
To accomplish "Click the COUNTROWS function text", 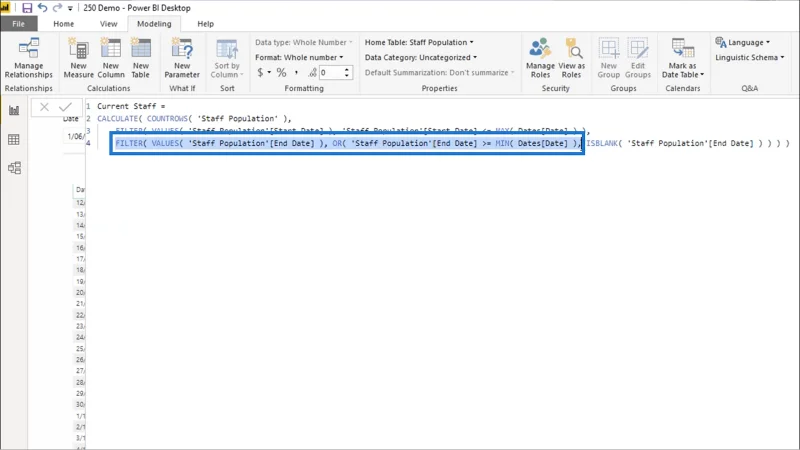I will tap(167, 118).
